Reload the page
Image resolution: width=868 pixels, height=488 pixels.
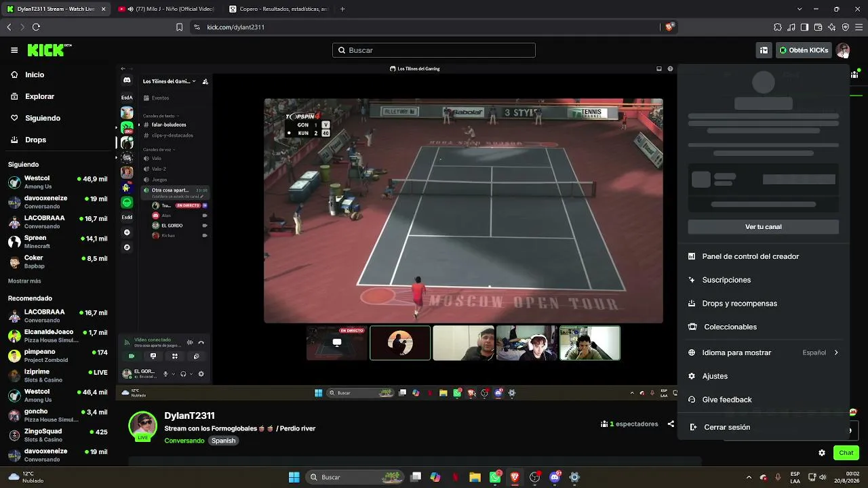coord(36,27)
